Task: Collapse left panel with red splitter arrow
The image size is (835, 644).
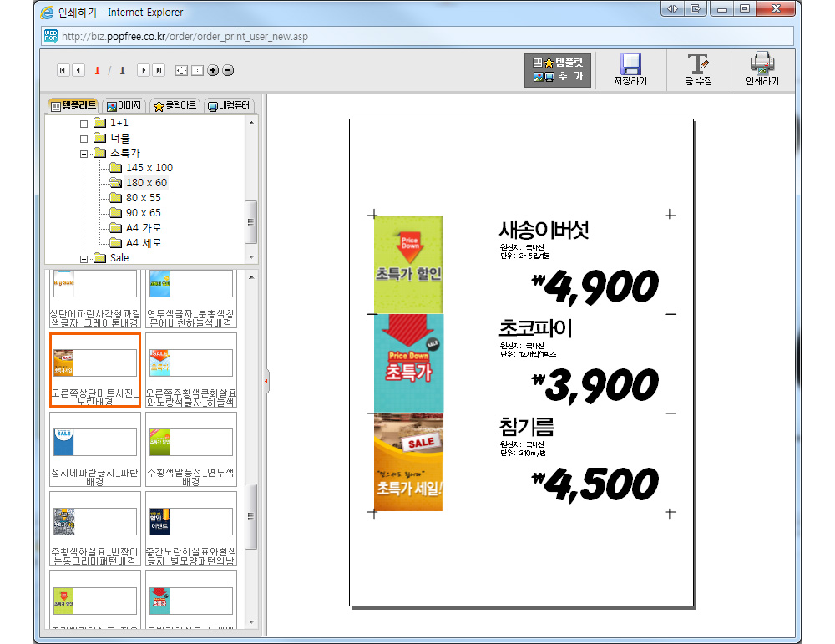Action: pos(266,382)
